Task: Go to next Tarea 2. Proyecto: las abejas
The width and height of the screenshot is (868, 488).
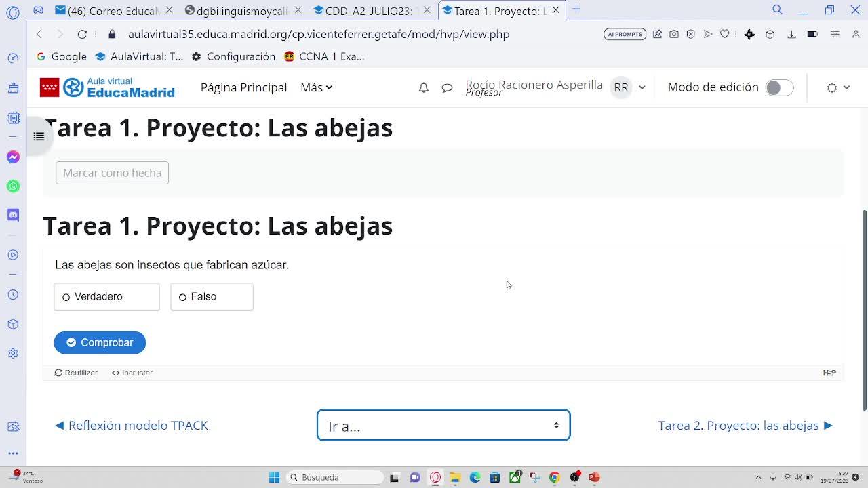Action: coord(745,426)
